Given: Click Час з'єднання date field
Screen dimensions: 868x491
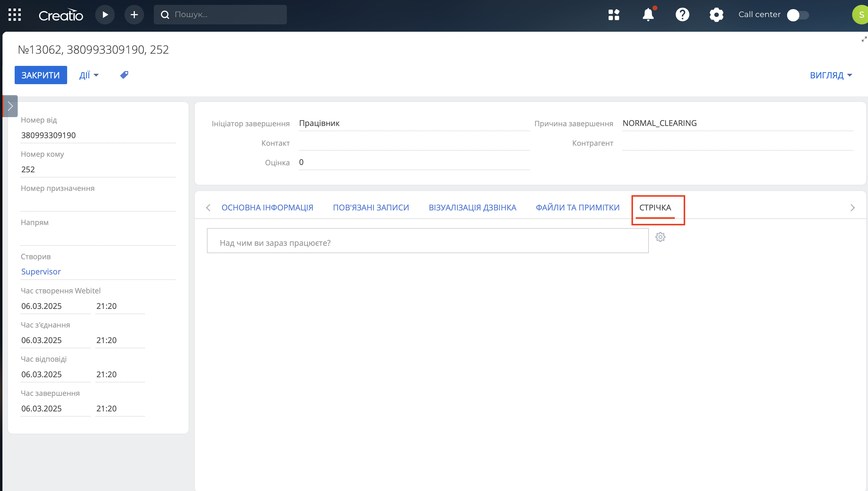Looking at the screenshot, I should pyautogui.click(x=56, y=340).
